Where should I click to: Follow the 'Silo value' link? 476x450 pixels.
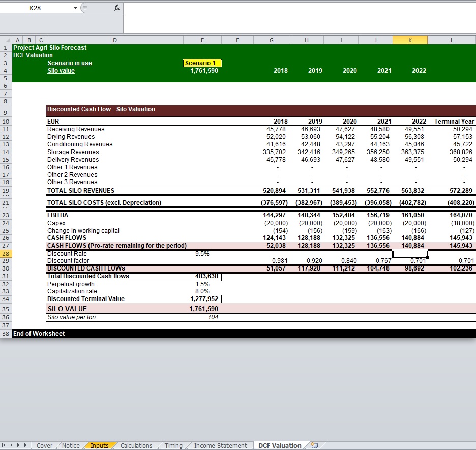(x=61, y=70)
